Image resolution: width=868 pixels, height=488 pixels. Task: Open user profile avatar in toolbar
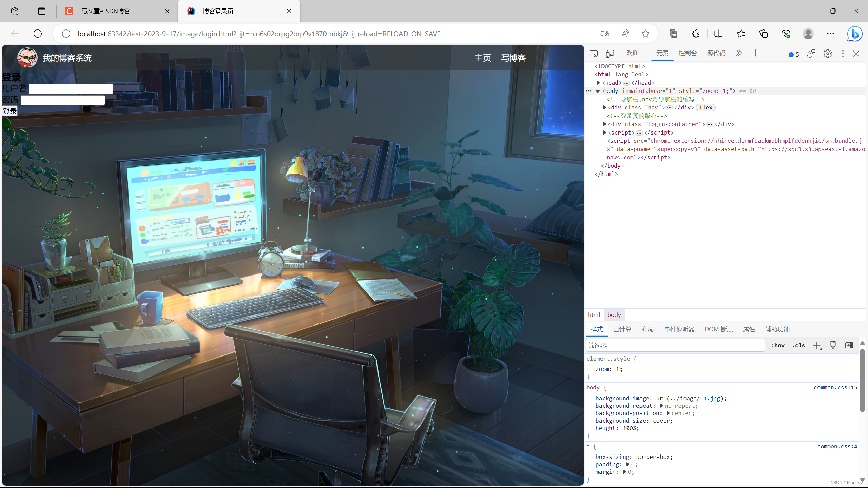pos(808,34)
